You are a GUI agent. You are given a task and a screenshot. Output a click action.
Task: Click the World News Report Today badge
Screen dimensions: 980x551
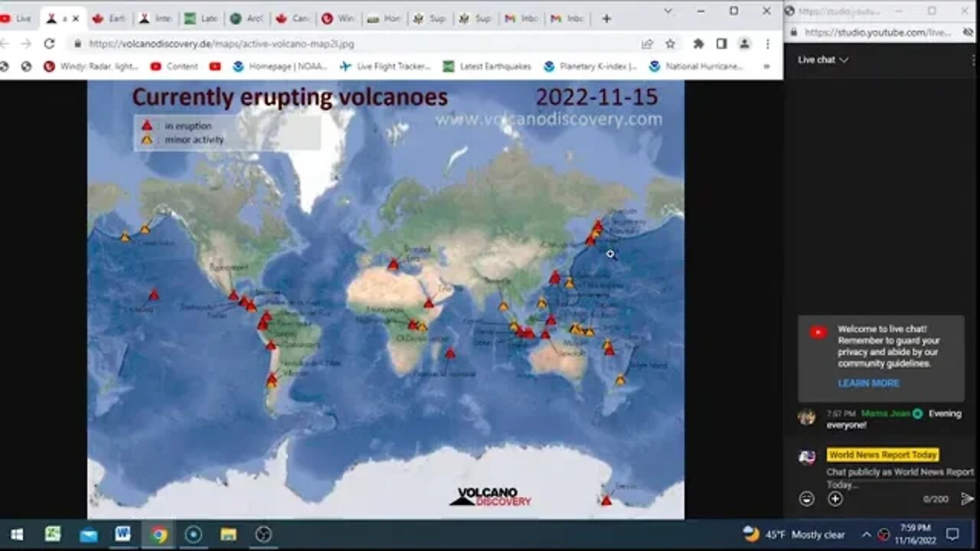883,455
